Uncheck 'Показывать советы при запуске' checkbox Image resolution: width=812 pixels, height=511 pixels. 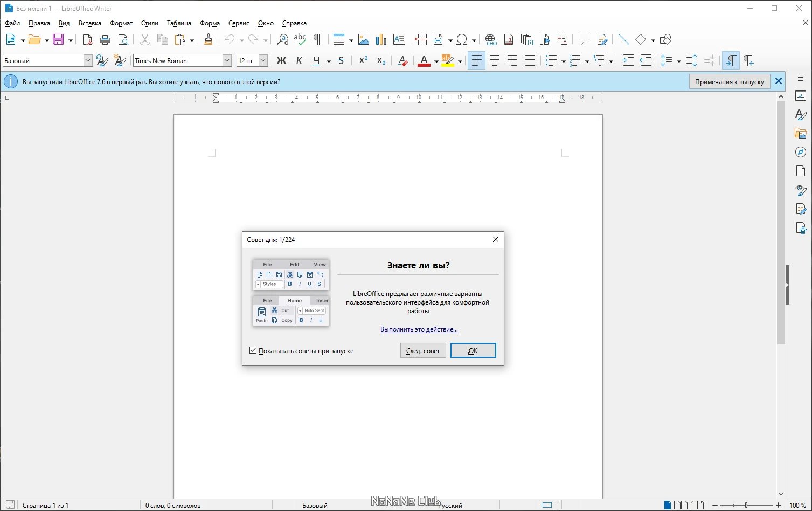(253, 350)
